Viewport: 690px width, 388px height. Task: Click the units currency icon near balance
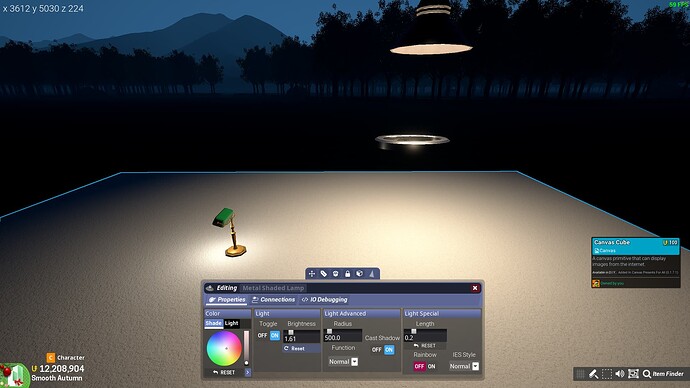(34, 369)
